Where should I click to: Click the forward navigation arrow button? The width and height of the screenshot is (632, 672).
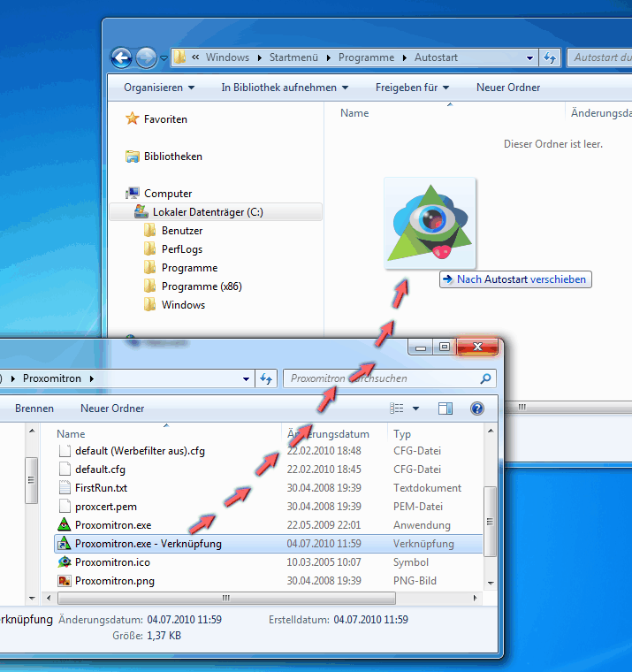146,57
